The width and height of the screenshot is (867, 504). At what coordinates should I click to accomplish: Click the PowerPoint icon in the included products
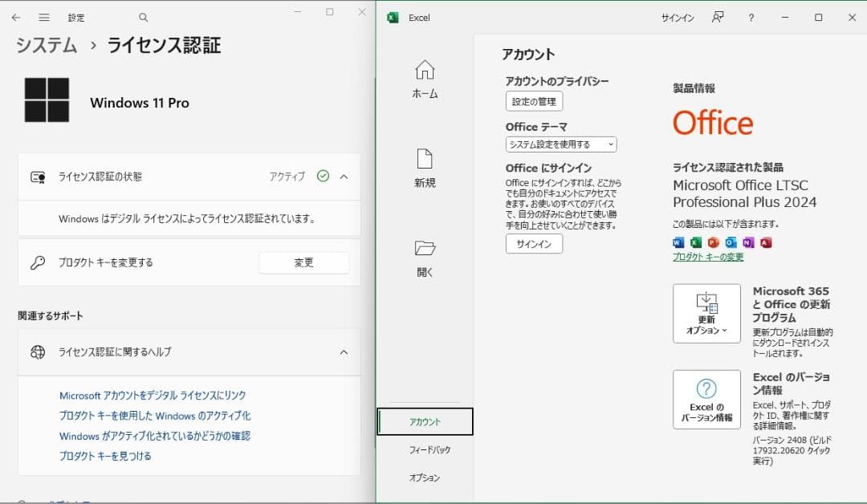click(x=714, y=242)
